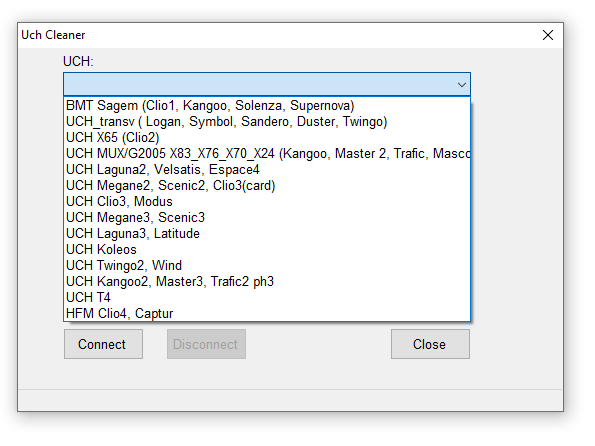Image resolution: width=595 pixels, height=446 pixels.
Task: Click the Close button
Action: (430, 344)
